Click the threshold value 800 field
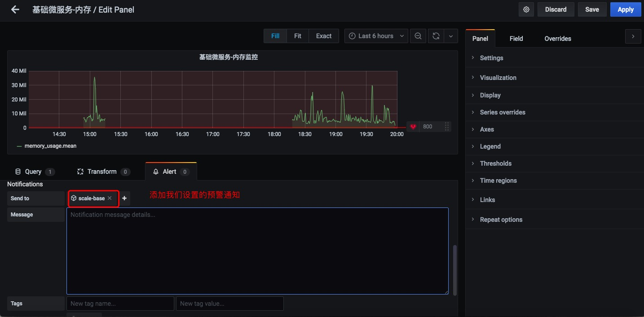Viewport: 644px width, 317px height. click(430, 127)
